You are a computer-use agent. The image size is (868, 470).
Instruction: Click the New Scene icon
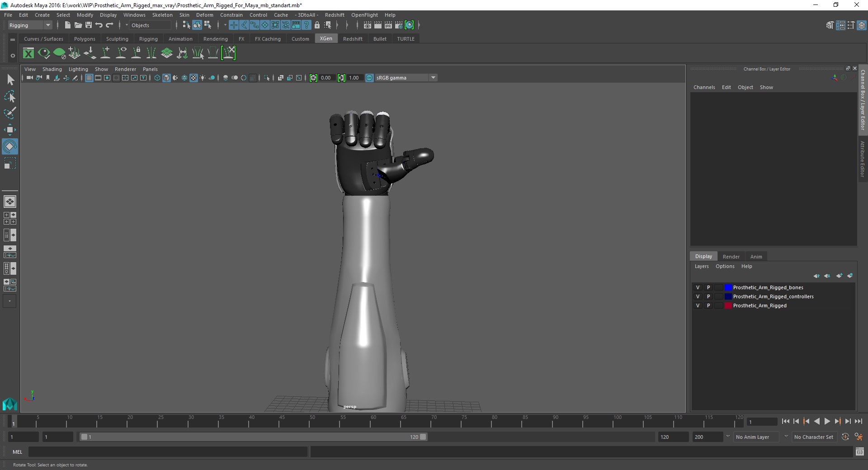click(x=67, y=25)
